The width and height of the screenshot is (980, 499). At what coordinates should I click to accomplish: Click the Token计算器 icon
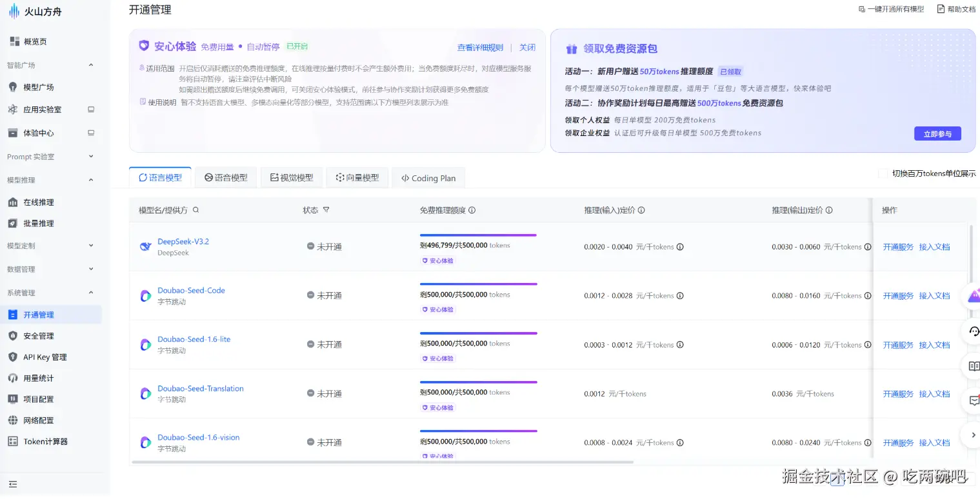click(x=12, y=442)
